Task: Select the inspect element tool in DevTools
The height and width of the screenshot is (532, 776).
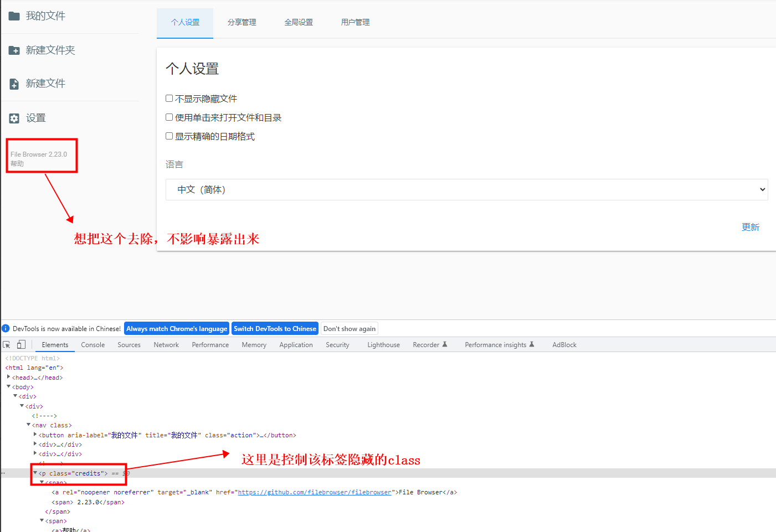Action: [x=6, y=344]
